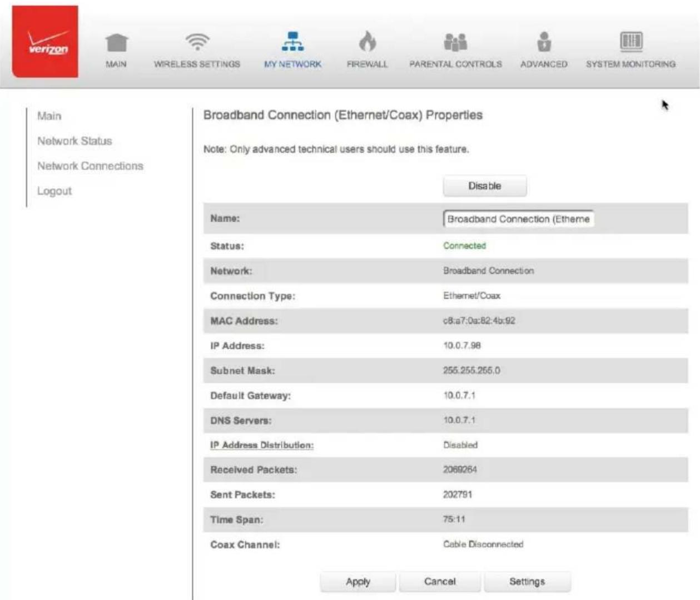Go to ADVANCED label
Screen dimensions: 700x600
click(544, 65)
